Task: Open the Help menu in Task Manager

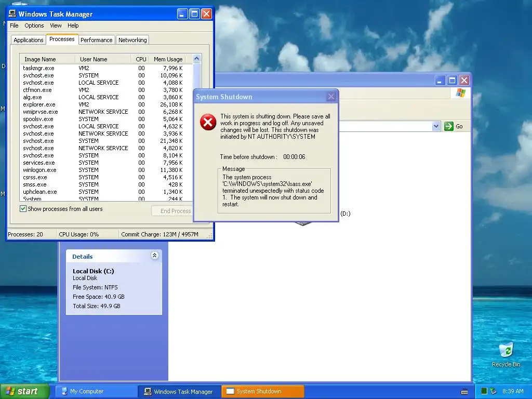Action: point(73,25)
